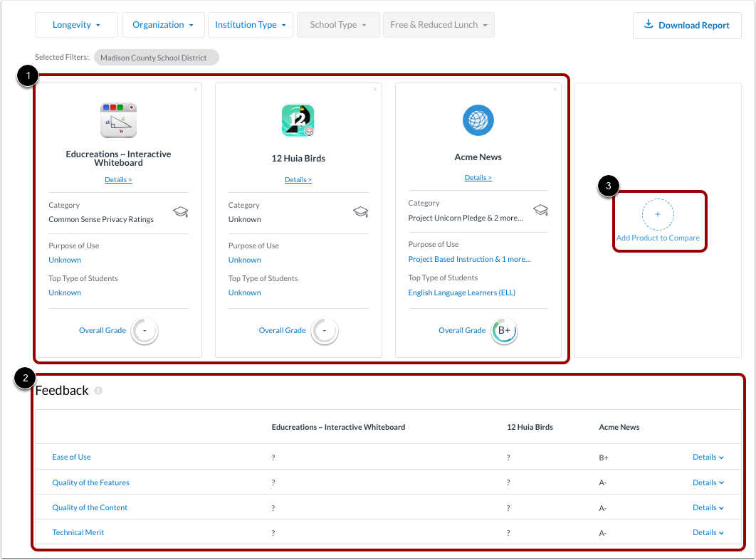Click Add Product to Compare link

658,238
